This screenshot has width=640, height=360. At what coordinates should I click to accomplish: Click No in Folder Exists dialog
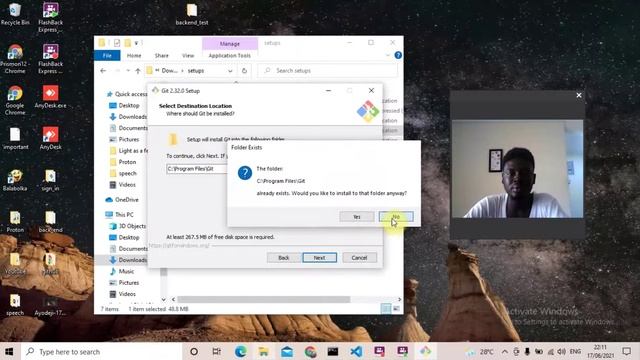click(396, 217)
